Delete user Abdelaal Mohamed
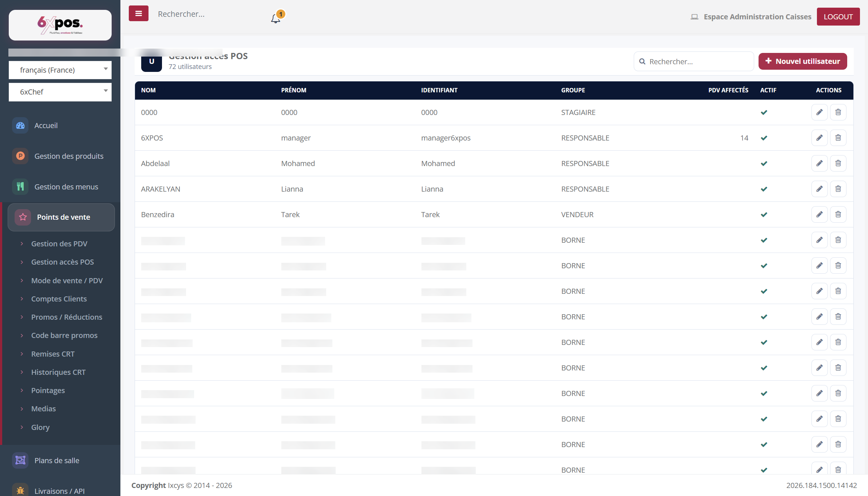 (838, 164)
